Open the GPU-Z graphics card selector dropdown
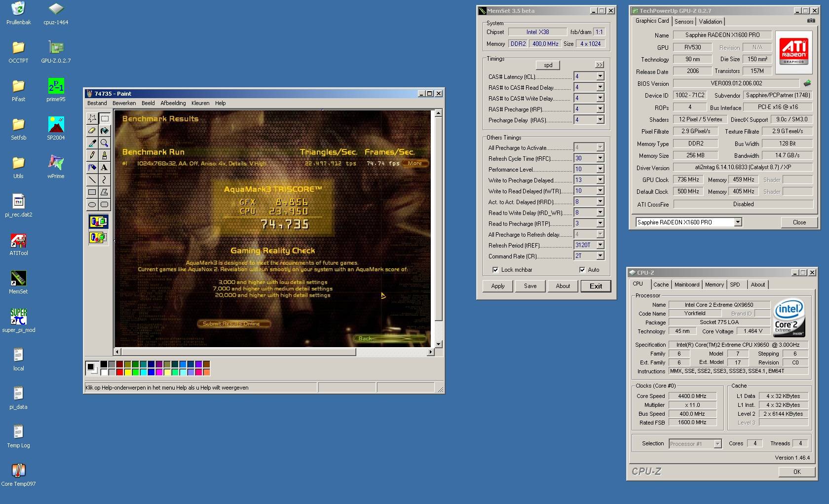Viewport: 829px width, 504px height. (738, 222)
